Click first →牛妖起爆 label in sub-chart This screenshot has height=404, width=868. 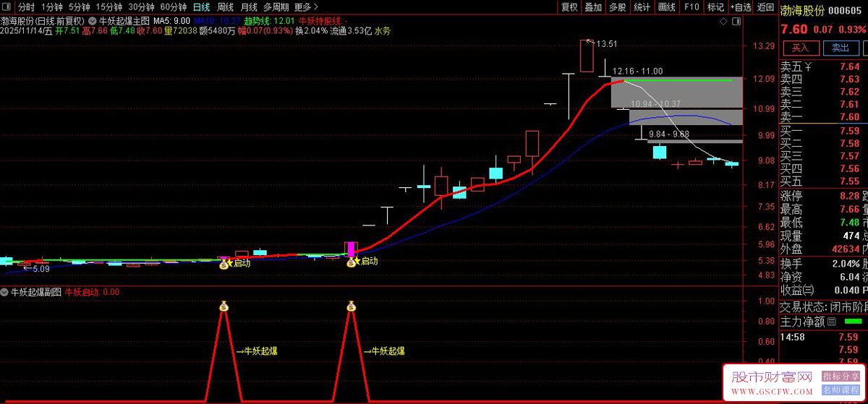pos(257,351)
